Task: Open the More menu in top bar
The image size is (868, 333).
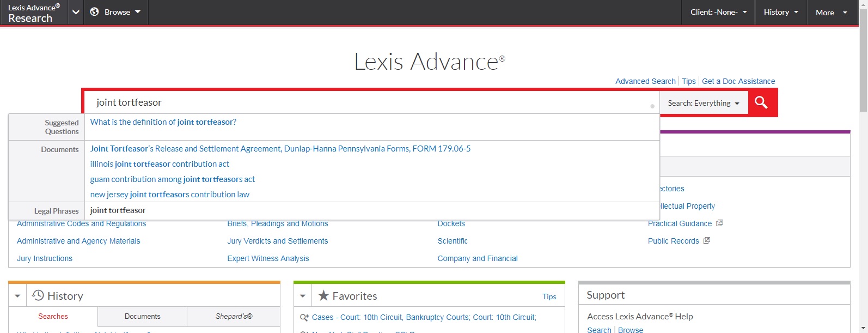Action: click(x=832, y=12)
